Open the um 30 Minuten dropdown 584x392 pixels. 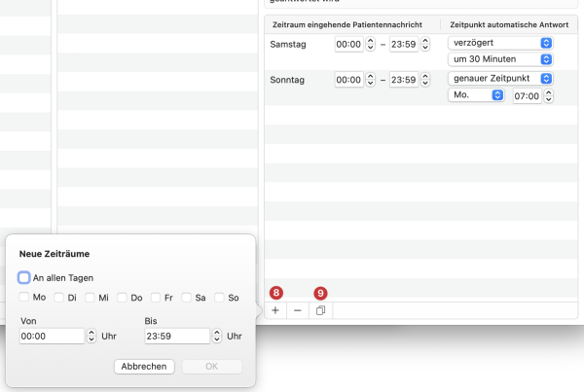[x=500, y=59]
